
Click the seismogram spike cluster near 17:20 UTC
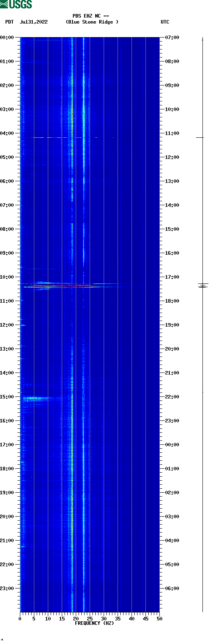point(203,285)
